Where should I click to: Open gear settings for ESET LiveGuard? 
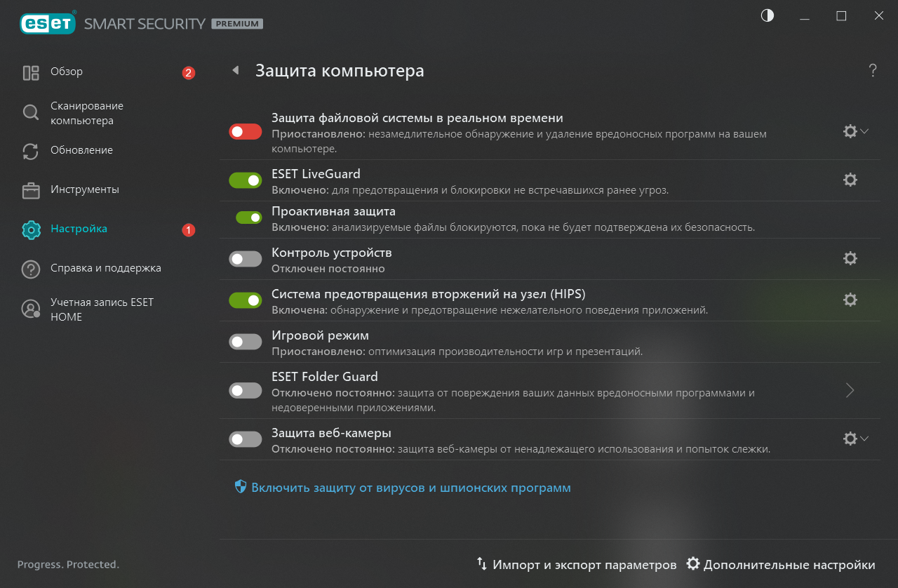point(850,180)
